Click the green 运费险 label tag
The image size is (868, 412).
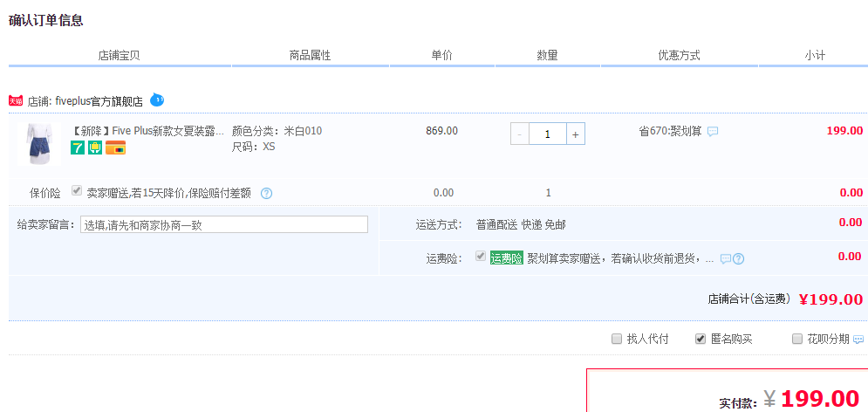[x=507, y=258]
